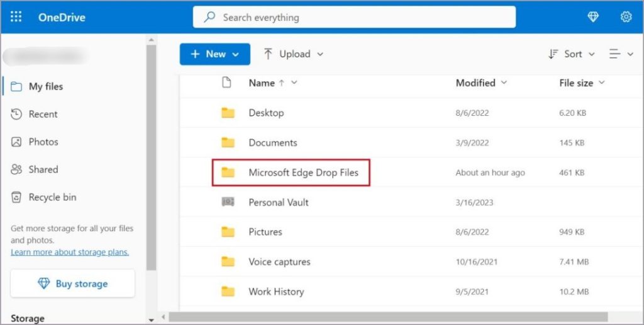This screenshot has width=644, height=325.
Task: Open the Desktop folder name
Action: (266, 113)
